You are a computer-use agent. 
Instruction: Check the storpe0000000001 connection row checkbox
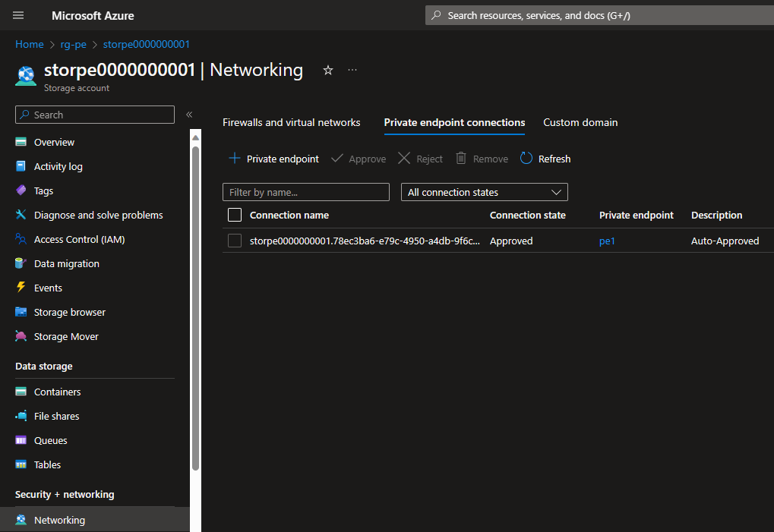coord(235,241)
